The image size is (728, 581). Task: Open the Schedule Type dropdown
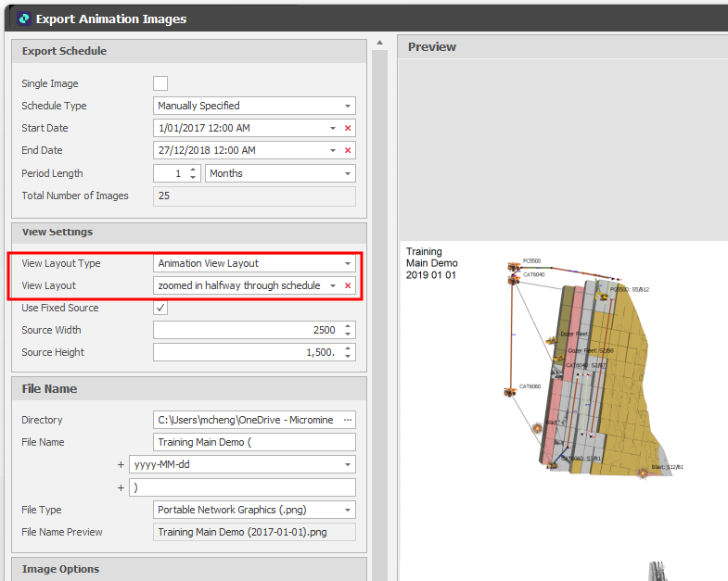point(348,107)
